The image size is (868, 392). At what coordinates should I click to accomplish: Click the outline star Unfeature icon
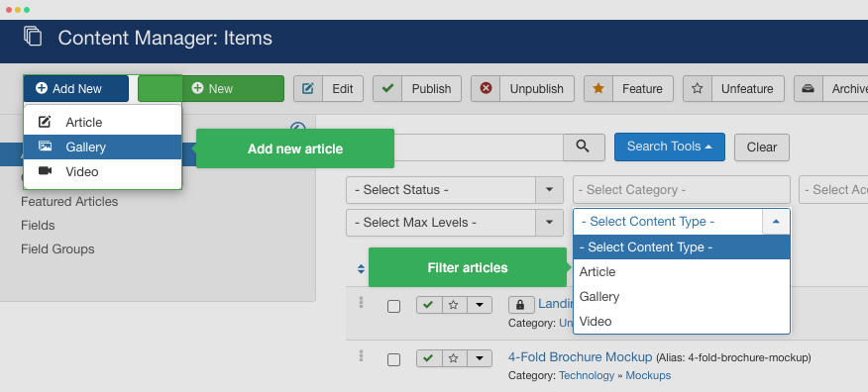coord(698,88)
